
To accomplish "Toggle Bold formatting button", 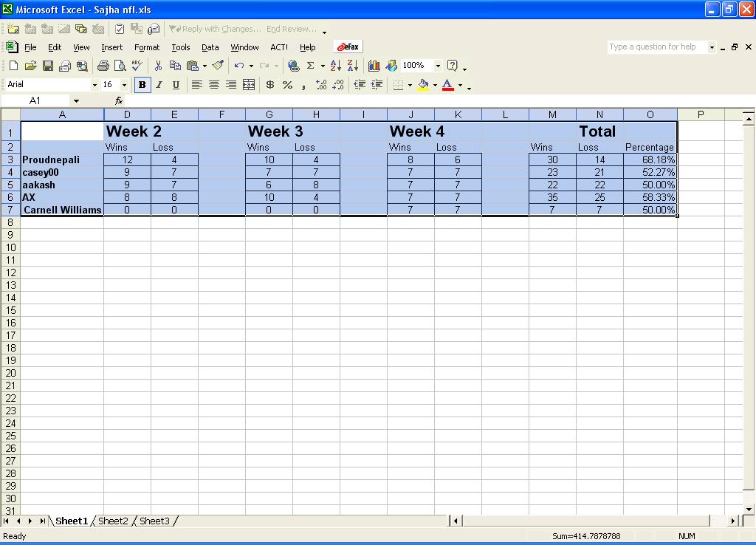I will click(x=142, y=85).
